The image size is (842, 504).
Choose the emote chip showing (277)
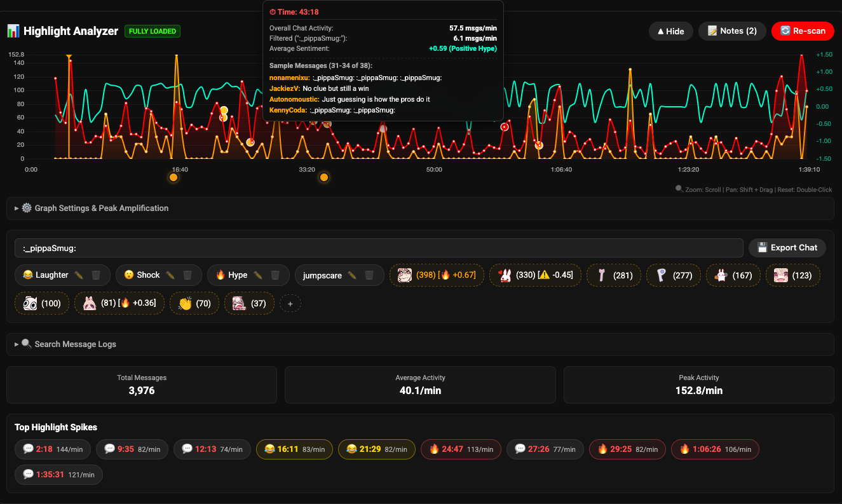click(673, 275)
